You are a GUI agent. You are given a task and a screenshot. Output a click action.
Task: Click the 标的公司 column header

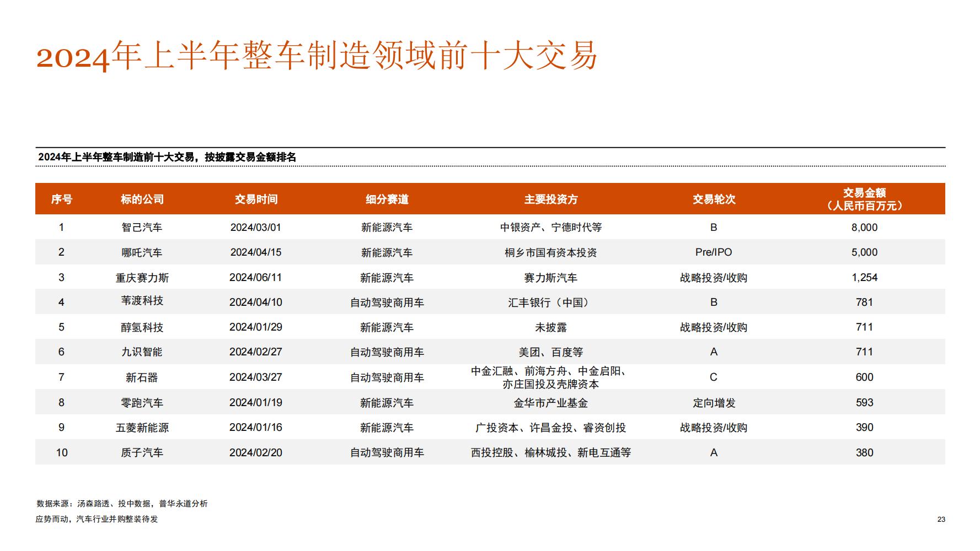pyautogui.click(x=142, y=199)
